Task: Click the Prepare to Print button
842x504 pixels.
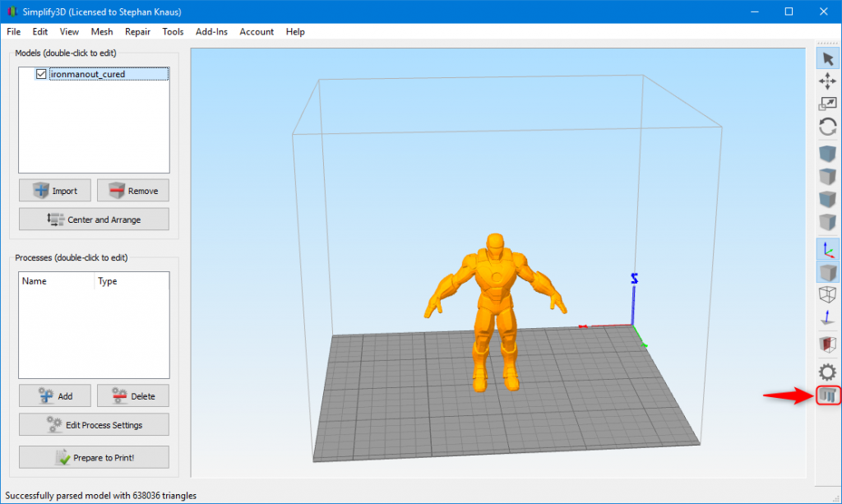Action: pos(93,457)
